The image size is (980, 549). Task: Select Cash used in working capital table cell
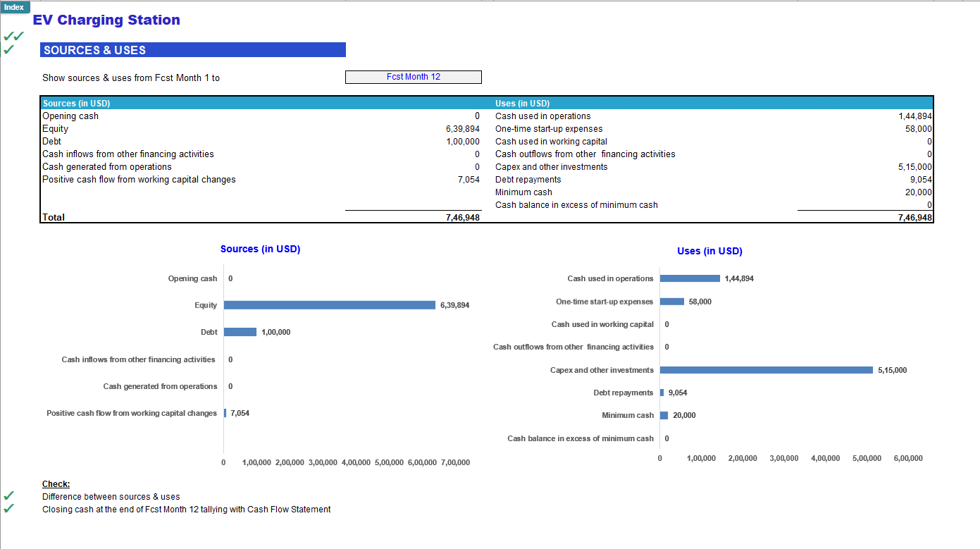pyautogui.click(x=551, y=142)
